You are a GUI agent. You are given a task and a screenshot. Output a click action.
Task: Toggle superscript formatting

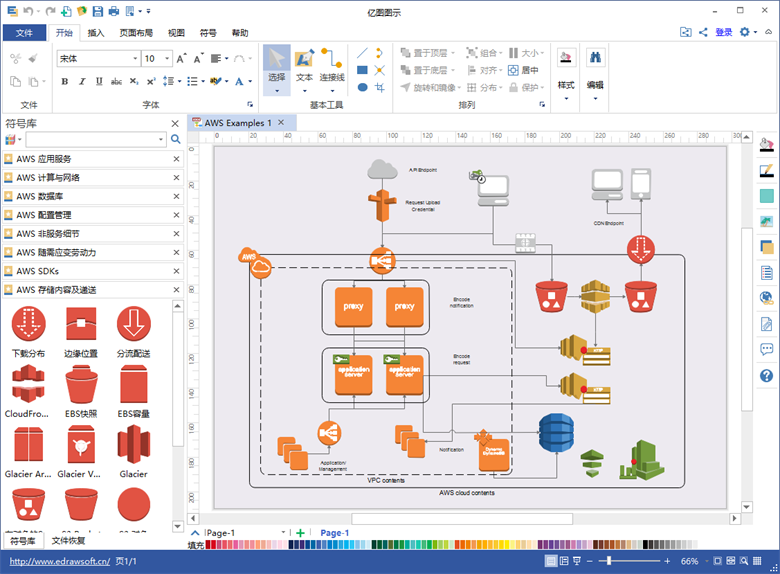tap(151, 82)
